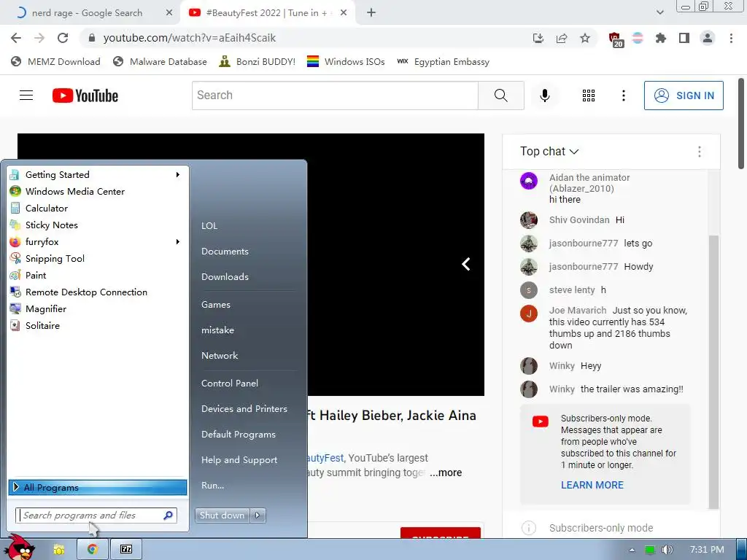Open the Bonzi BUDDY! bookmark
Screen dimensions: 747x560
257,61
